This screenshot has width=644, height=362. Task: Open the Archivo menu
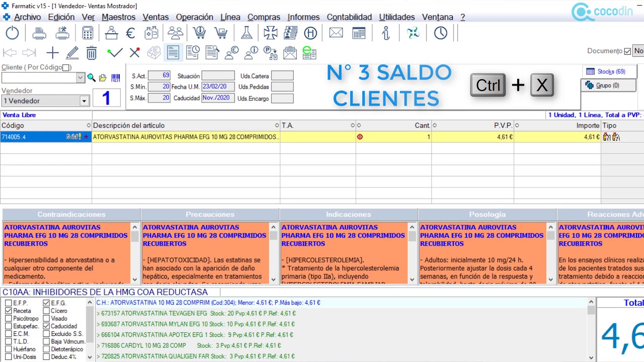pos(27,17)
